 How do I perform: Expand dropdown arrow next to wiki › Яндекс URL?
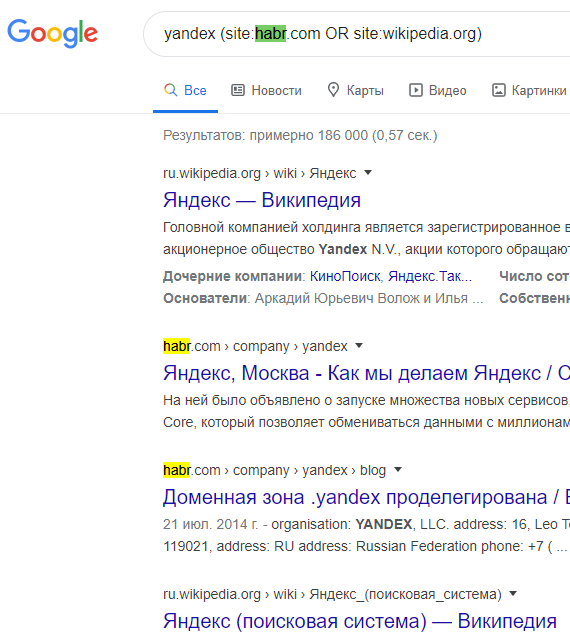(x=368, y=173)
